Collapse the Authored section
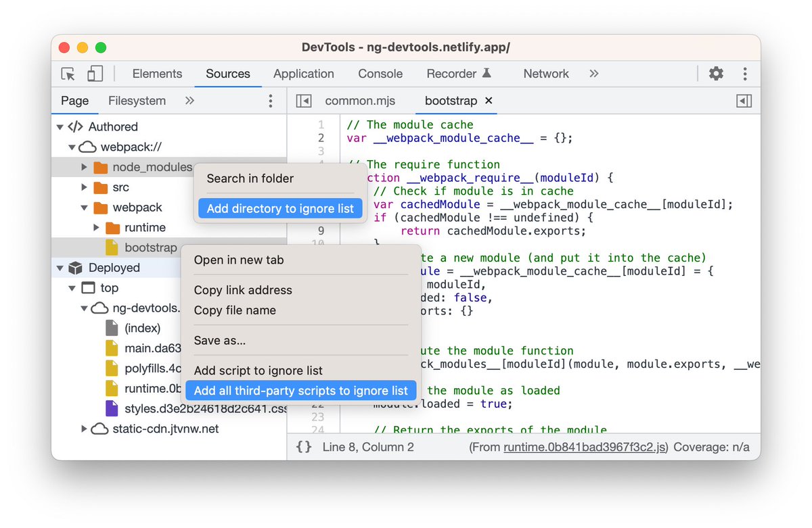 60,126
